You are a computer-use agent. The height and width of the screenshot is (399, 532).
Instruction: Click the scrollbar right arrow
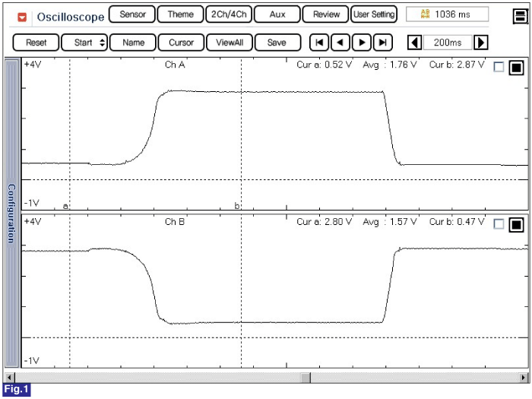coord(524,377)
